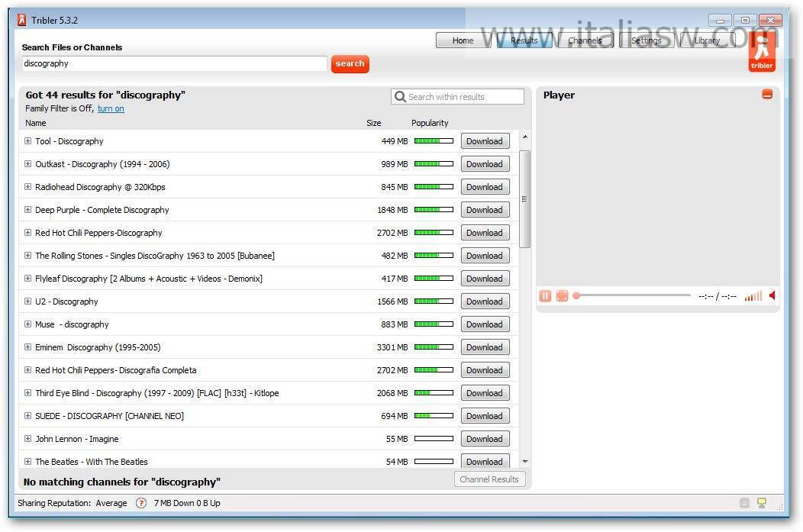The image size is (803, 532).
Task: Expand the U2 - Discography row
Action: 27,301
